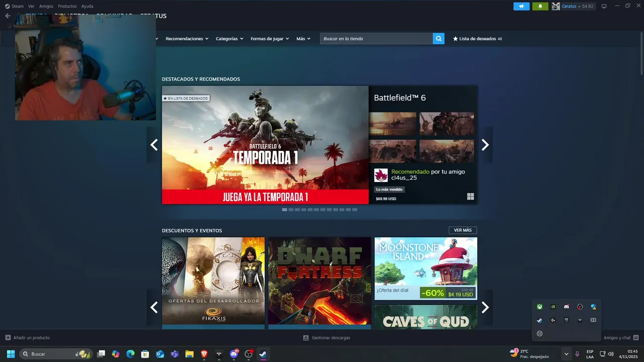Screen dimensions: 644x362
Task: Click the taskbar microphone icon
Action: pyautogui.click(x=577, y=354)
